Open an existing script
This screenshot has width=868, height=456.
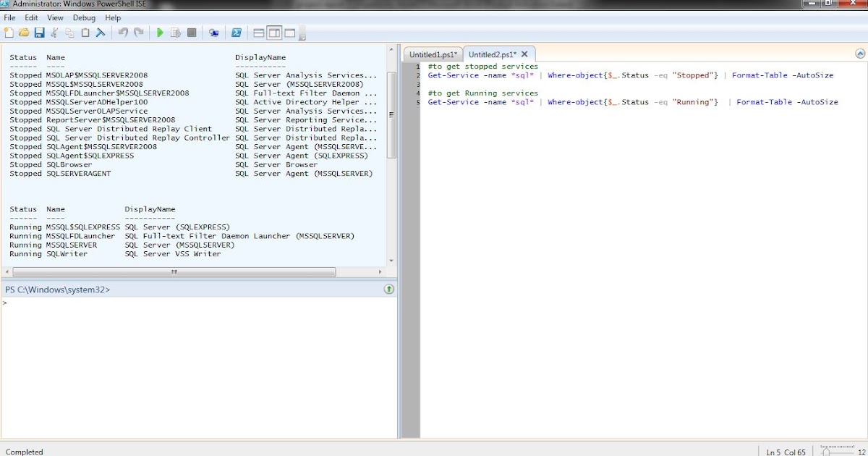[x=24, y=33]
